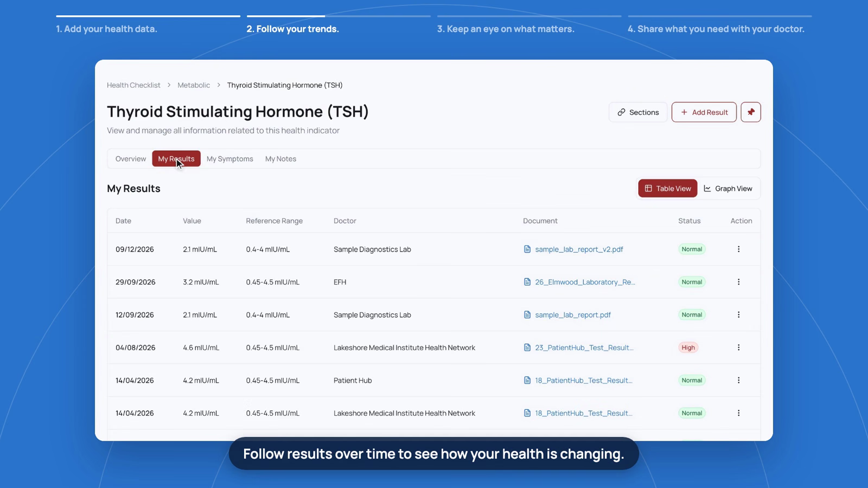868x488 pixels.
Task: Go to Health Checklist breadcrumb
Action: pos(133,85)
